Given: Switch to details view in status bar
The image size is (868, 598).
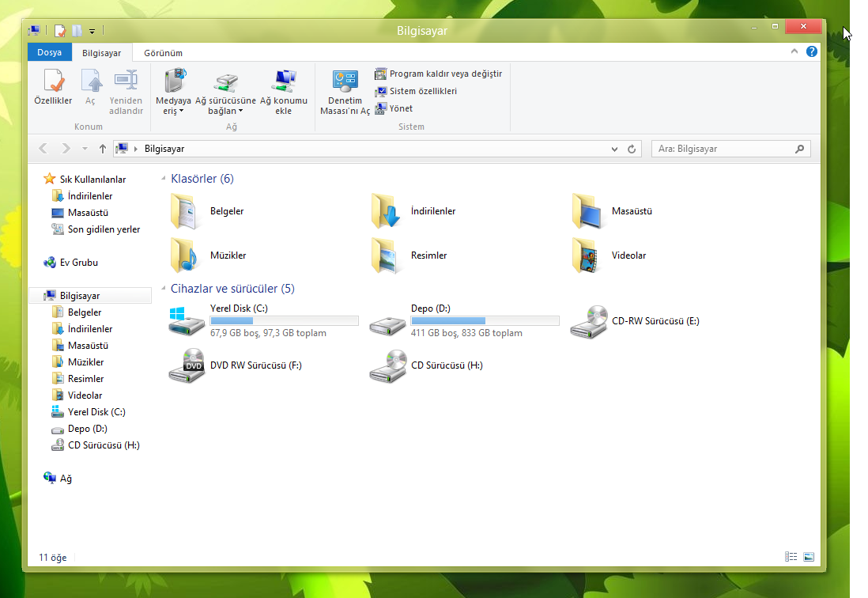Looking at the screenshot, I should (x=791, y=558).
